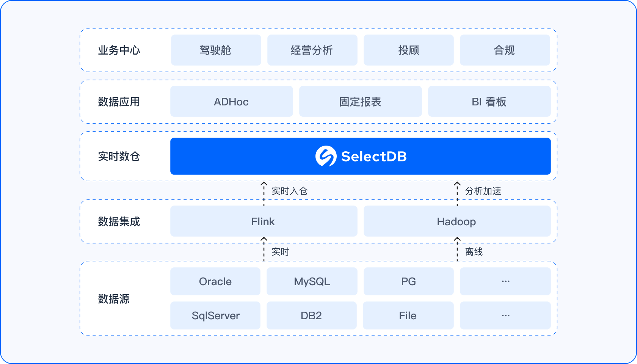
Task: Select the 合规 module
Action: [505, 50]
